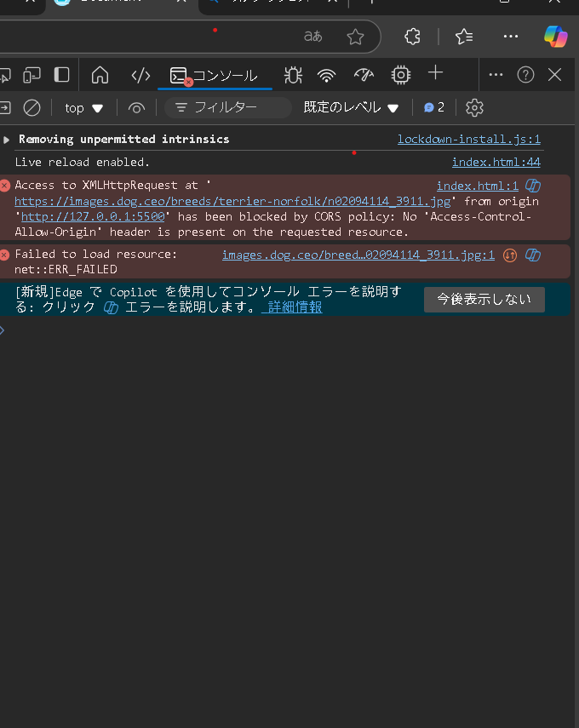Open the DevTools Welcome home tab
This screenshot has height=728, width=579.
[100, 75]
